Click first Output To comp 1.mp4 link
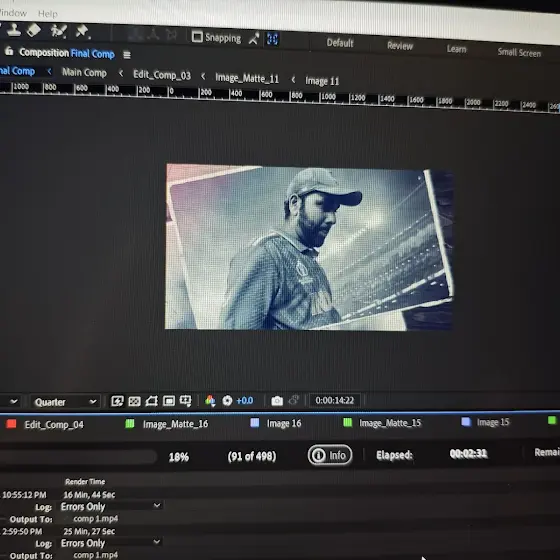The height and width of the screenshot is (560, 560). [x=95, y=519]
